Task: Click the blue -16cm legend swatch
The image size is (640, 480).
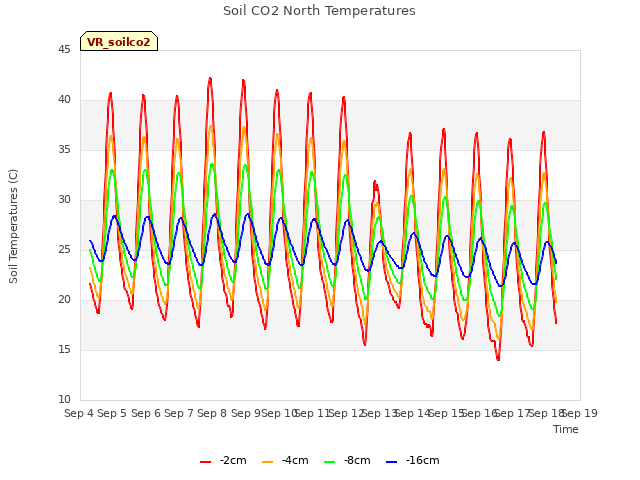Action: point(391,462)
